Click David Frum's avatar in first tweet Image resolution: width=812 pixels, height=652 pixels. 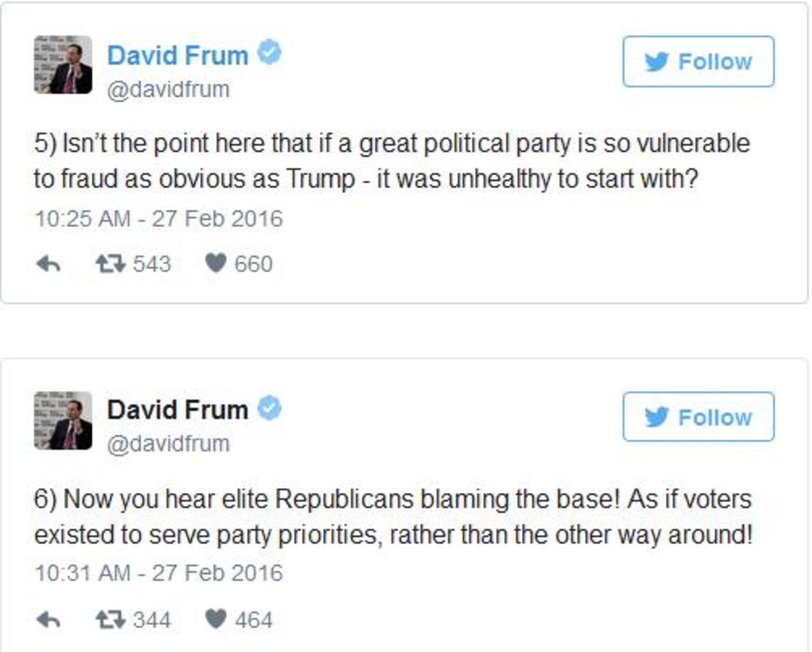(x=63, y=65)
